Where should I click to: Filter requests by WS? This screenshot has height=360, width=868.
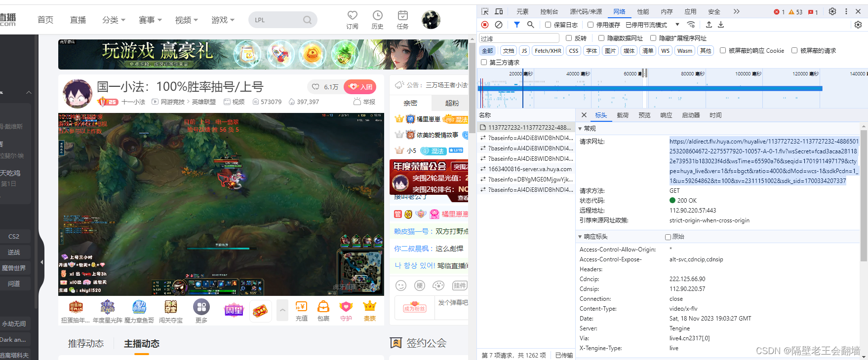[666, 50]
